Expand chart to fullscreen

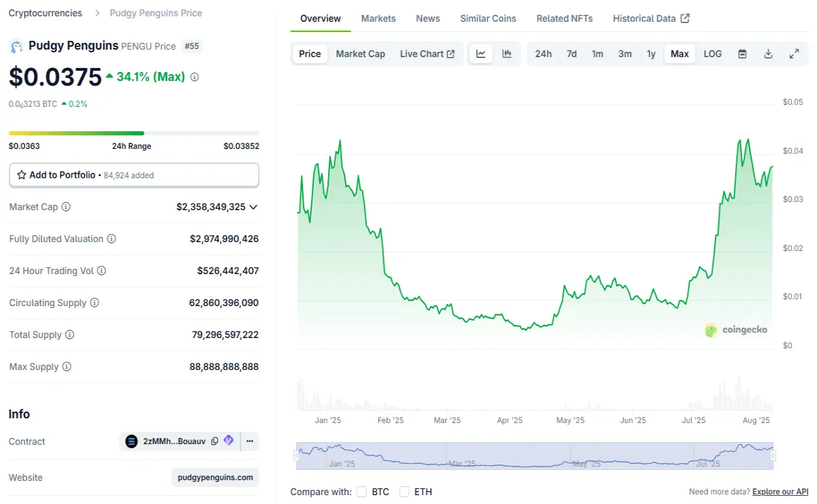[794, 54]
